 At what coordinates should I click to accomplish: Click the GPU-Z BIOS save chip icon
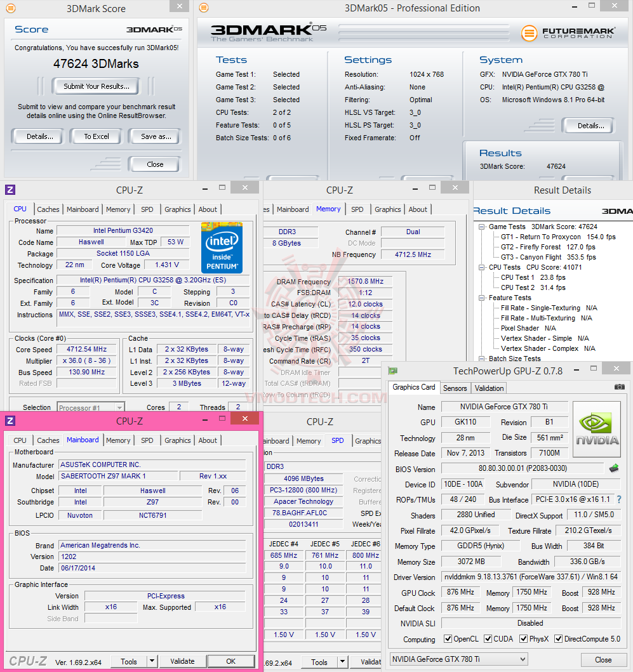[614, 468]
